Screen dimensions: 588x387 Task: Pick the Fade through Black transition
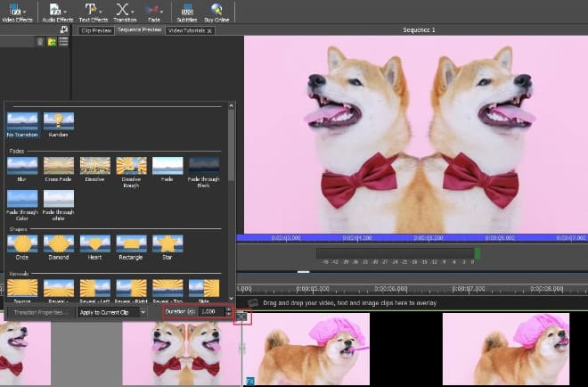[204, 172]
